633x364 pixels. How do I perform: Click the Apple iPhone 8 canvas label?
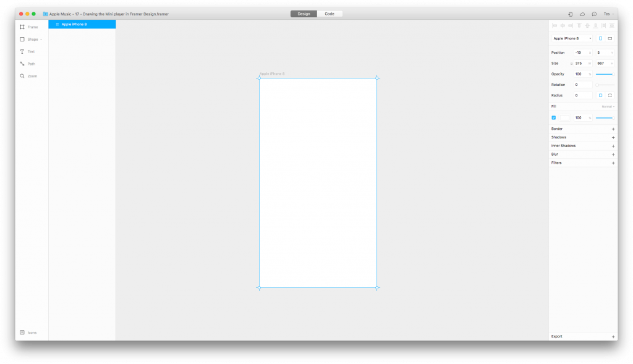(272, 74)
